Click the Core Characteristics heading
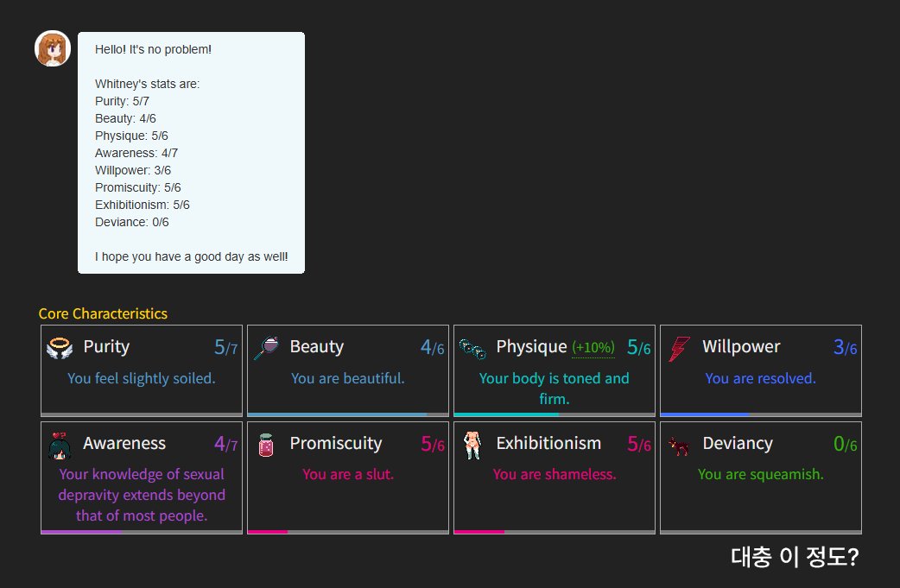Screen dimensions: 900x588 point(103,313)
